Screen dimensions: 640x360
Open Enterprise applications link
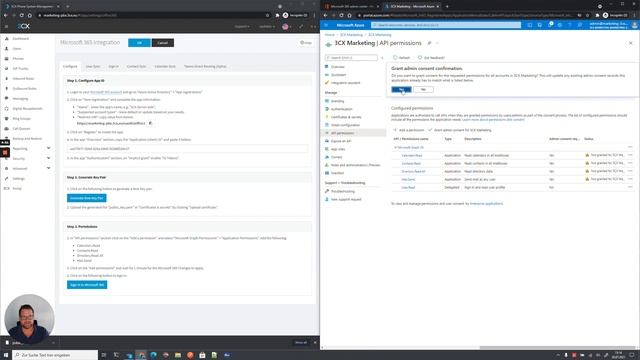[x=486, y=203]
